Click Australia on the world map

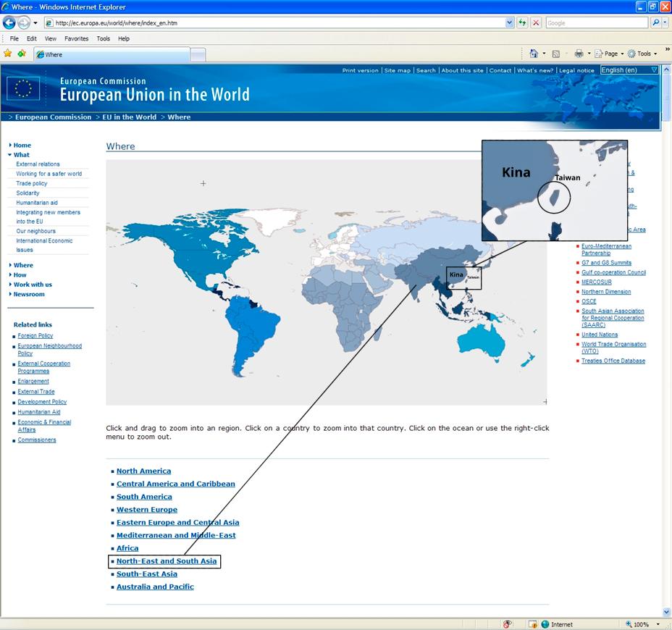480,342
